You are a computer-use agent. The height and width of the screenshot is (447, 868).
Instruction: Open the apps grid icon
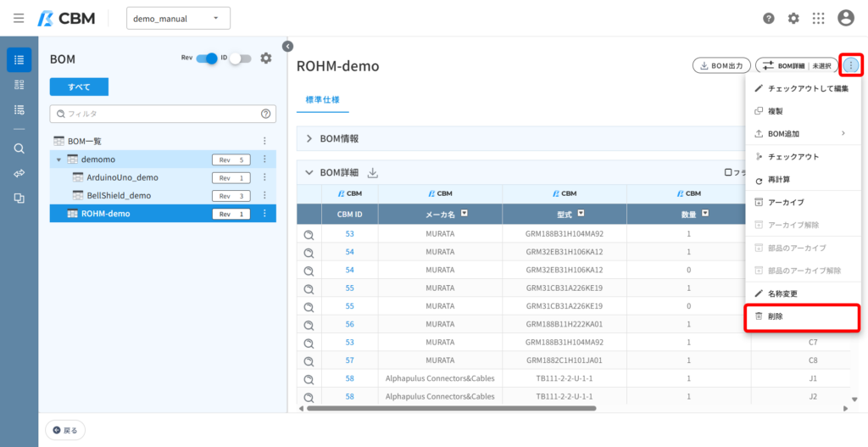[818, 19]
